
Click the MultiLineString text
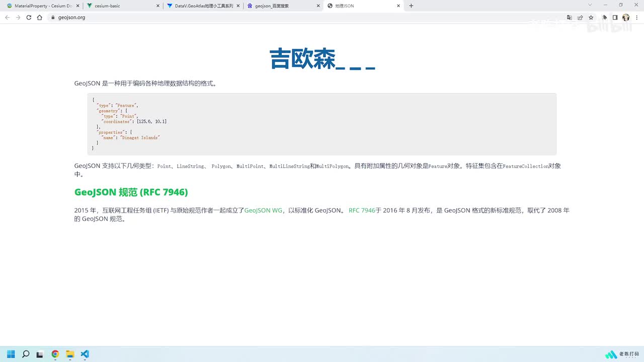click(289, 166)
